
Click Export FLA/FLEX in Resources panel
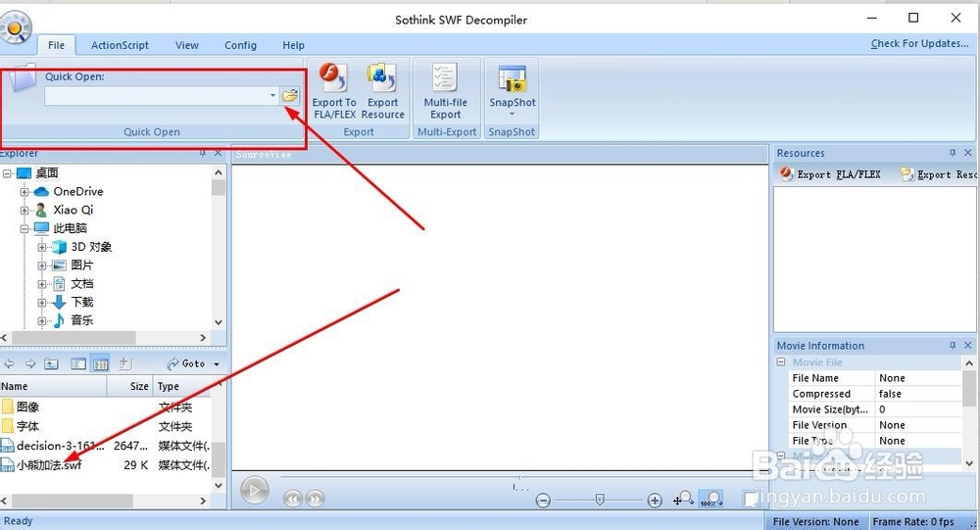point(831,174)
